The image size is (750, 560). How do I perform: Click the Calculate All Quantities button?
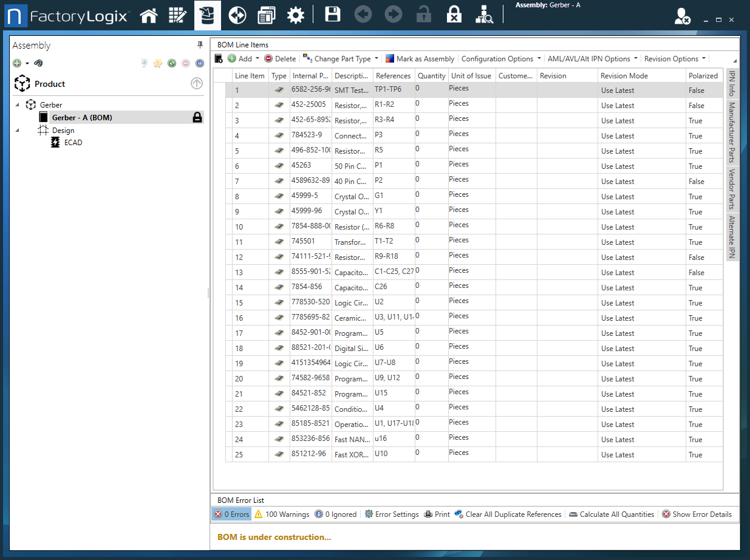tap(612, 514)
